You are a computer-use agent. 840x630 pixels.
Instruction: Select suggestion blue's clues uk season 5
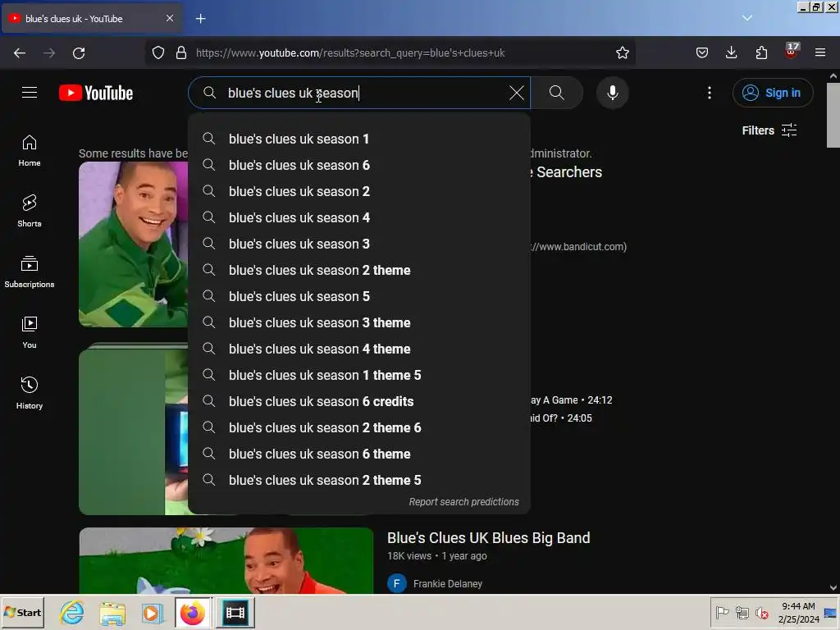(x=359, y=296)
